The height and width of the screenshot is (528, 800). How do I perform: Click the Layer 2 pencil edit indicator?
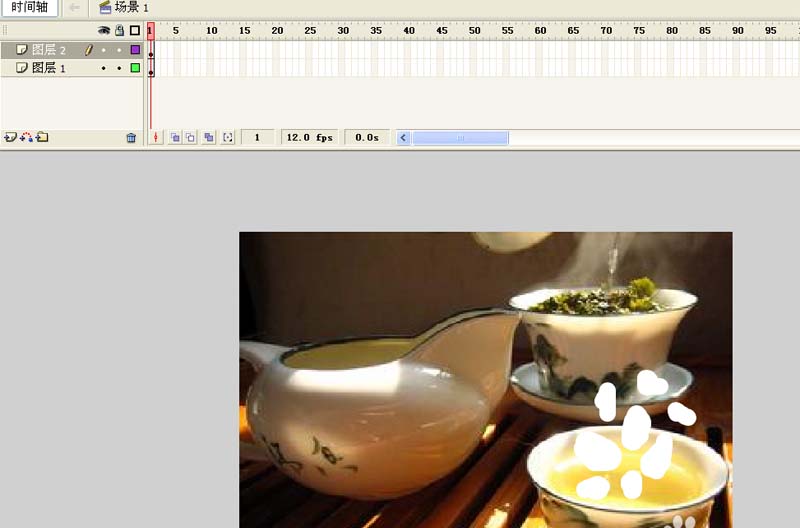[89, 49]
